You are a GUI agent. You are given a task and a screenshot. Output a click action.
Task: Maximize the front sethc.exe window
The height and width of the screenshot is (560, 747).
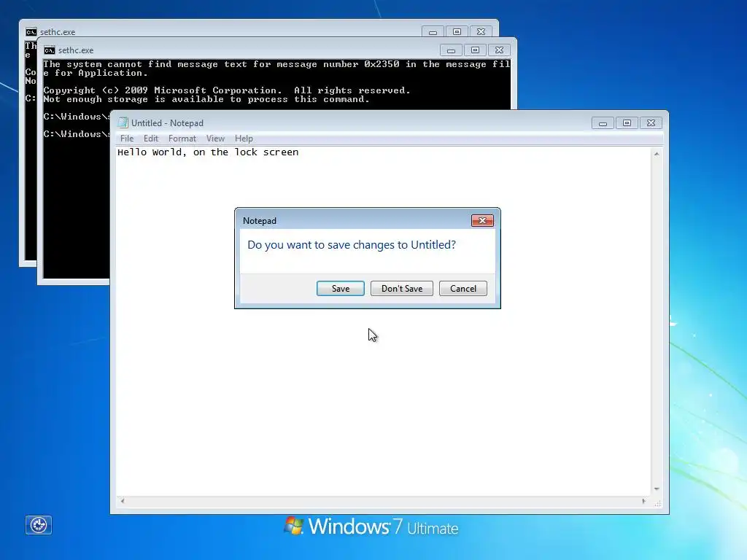(x=475, y=50)
